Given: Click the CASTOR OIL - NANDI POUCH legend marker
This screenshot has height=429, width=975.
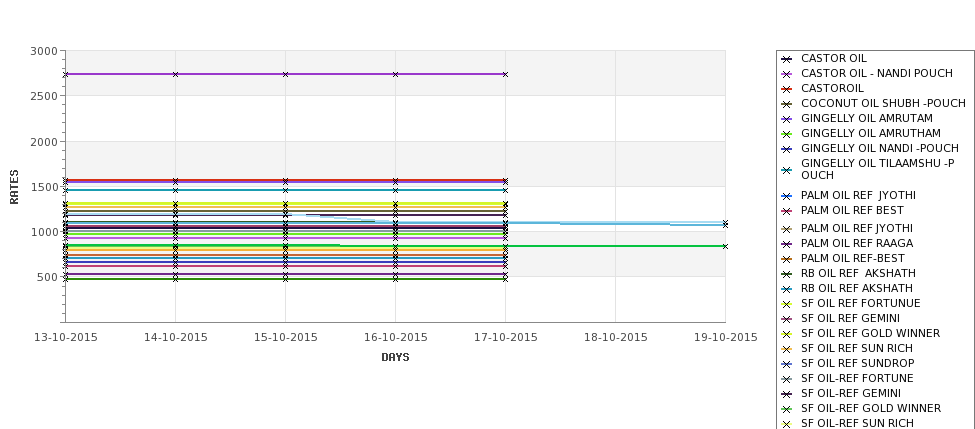Looking at the screenshot, I should (x=786, y=74).
